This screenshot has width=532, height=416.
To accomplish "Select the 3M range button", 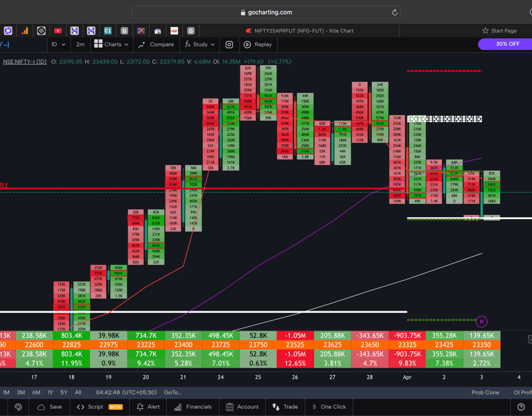I will pyautogui.click(x=21, y=392).
